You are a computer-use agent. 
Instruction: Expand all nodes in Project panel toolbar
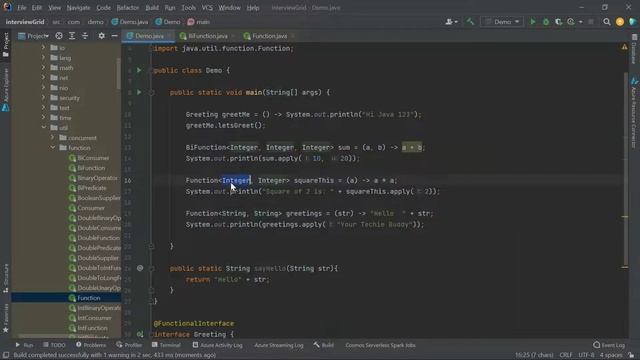(72, 36)
